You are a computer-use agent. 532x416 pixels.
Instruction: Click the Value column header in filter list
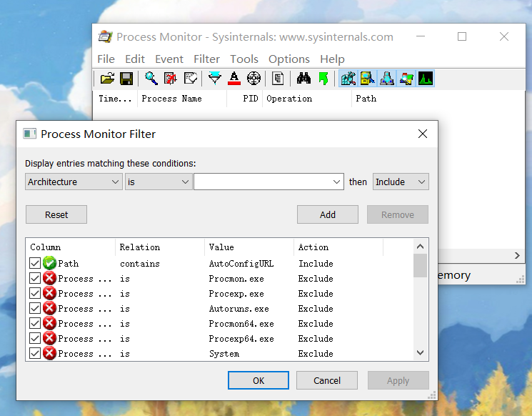click(x=249, y=247)
